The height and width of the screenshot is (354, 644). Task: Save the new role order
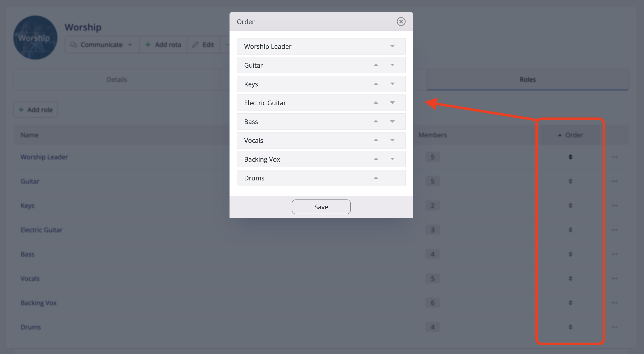(x=321, y=207)
